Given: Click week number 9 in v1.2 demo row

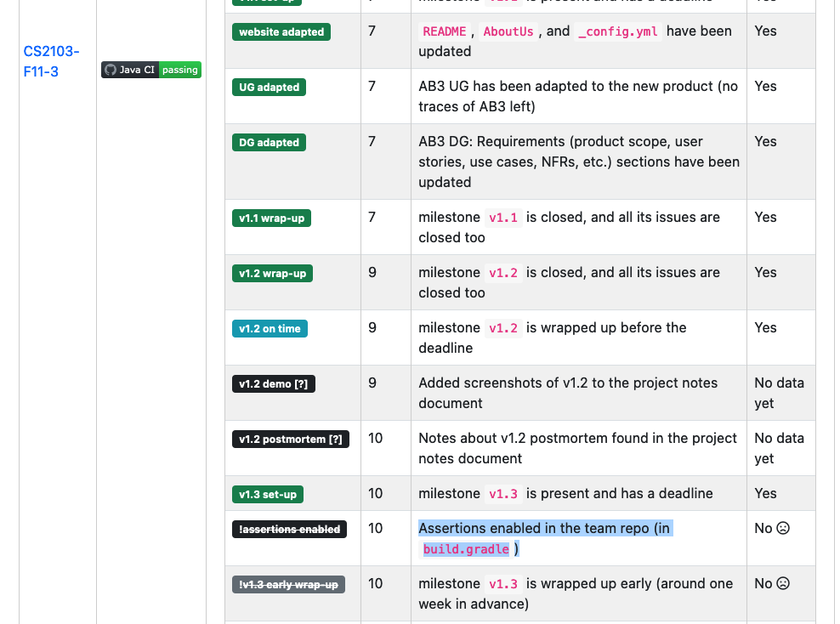Looking at the screenshot, I should coord(372,383).
